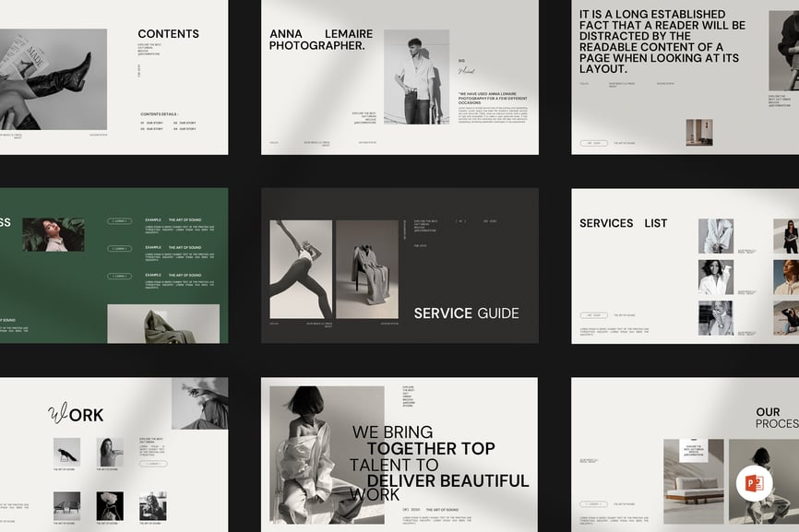Select the green slide with Example entries
The height and width of the screenshot is (532, 799).
113,266
